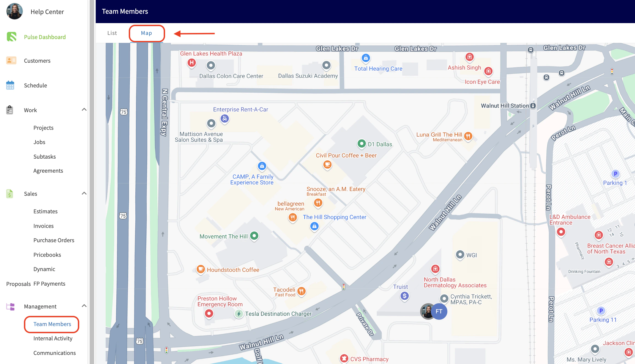Open Agreements under Work
The height and width of the screenshot is (364, 635).
(48, 171)
